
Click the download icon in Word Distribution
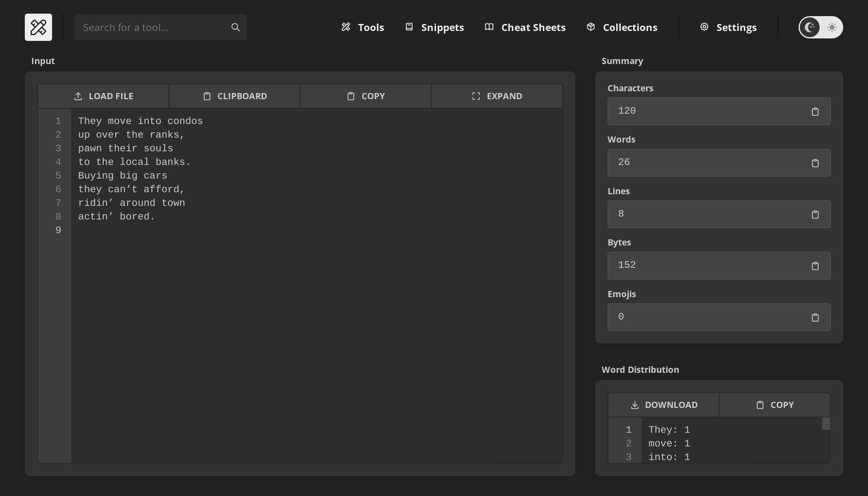[634, 405]
